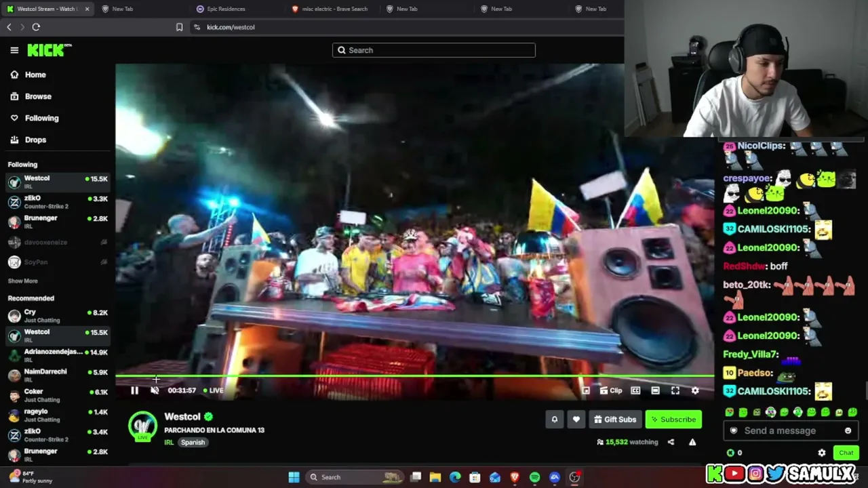Click the Gift Subs button
Viewport: 868px width, 488px height.
[x=615, y=420]
